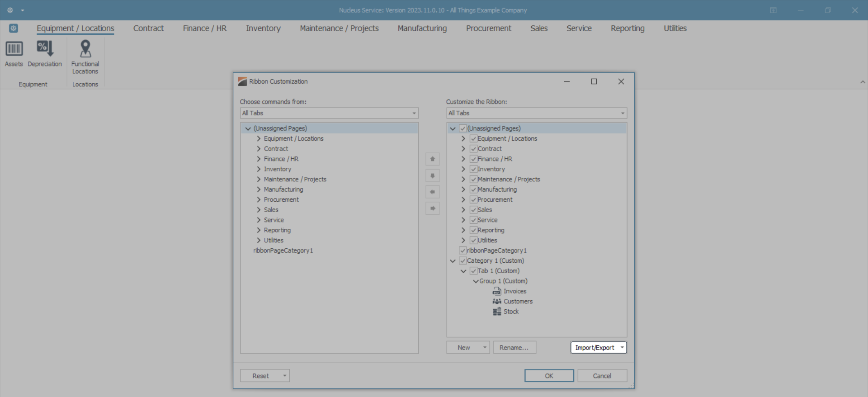
Task: Select ribbonPageCategory1 in the left tree
Action: click(x=283, y=250)
